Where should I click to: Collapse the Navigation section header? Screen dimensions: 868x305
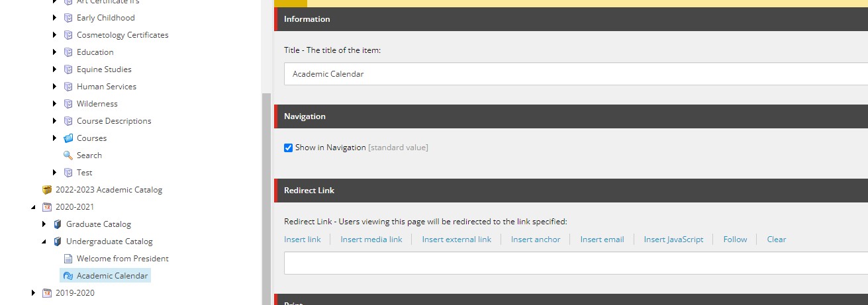point(571,116)
